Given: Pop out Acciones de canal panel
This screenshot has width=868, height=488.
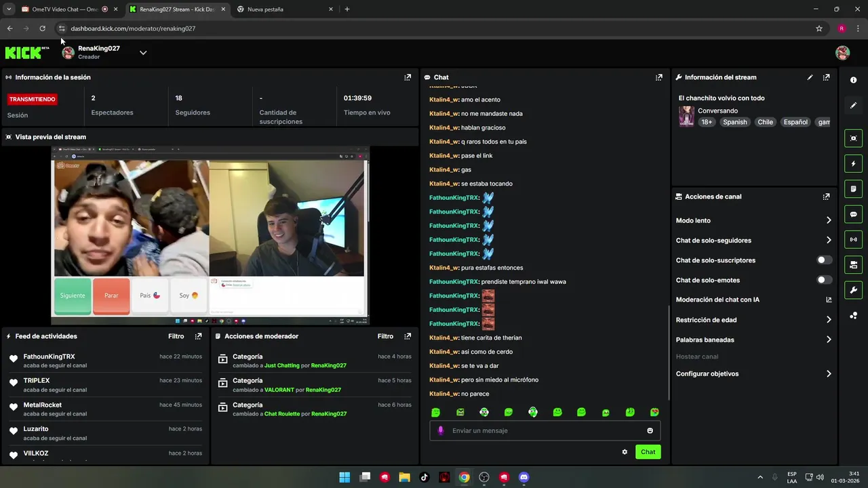Looking at the screenshot, I should (x=826, y=197).
